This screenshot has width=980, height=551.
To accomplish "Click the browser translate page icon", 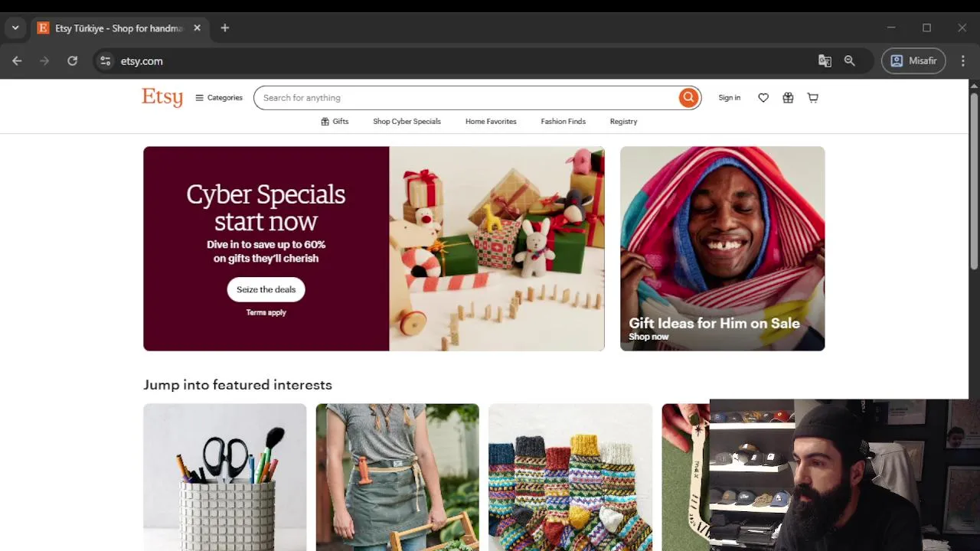I will [x=825, y=61].
